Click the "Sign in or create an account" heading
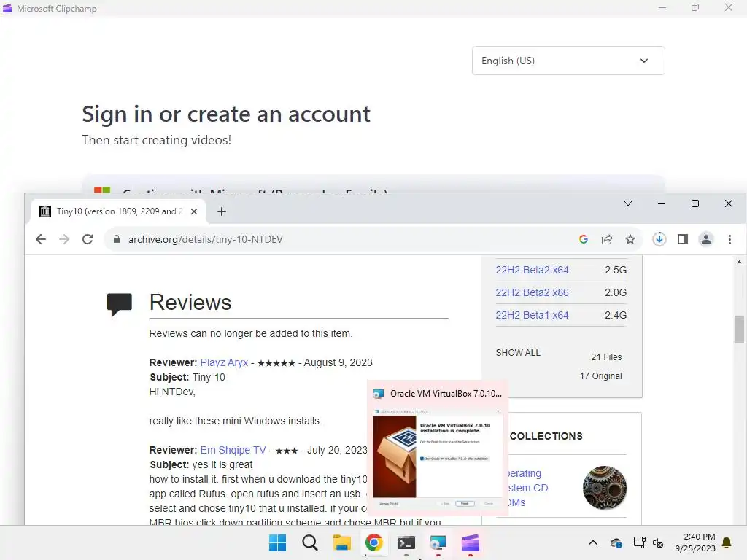The image size is (747, 560). (226, 114)
